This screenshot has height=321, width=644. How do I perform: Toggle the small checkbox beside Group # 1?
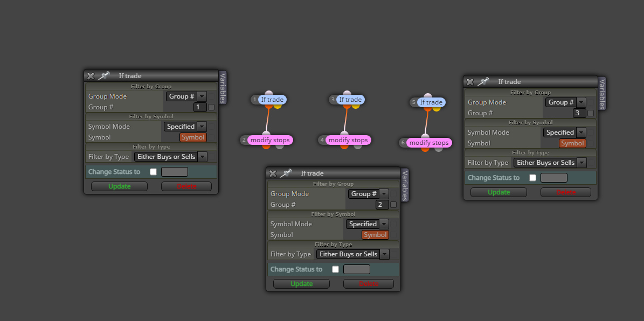[211, 107]
